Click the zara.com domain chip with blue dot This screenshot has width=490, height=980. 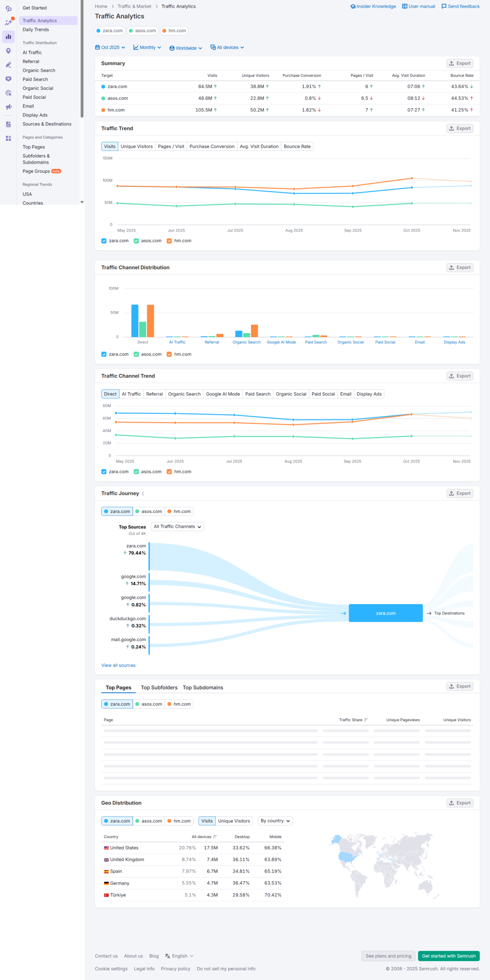click(x=109, y=31)
